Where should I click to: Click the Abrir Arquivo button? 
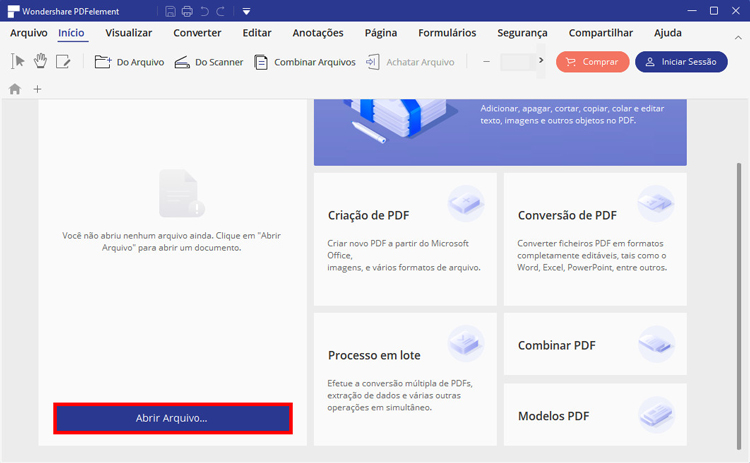tap(173, 419)
